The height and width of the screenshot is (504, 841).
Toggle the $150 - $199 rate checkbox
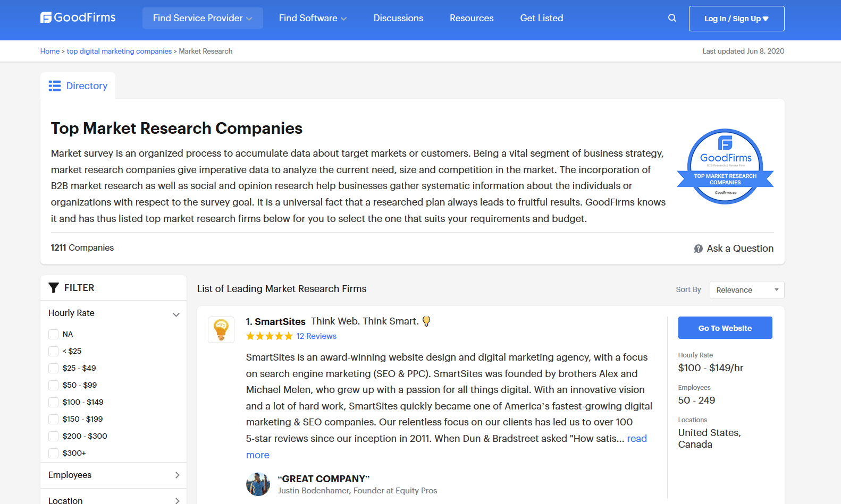tap(53, 419)
